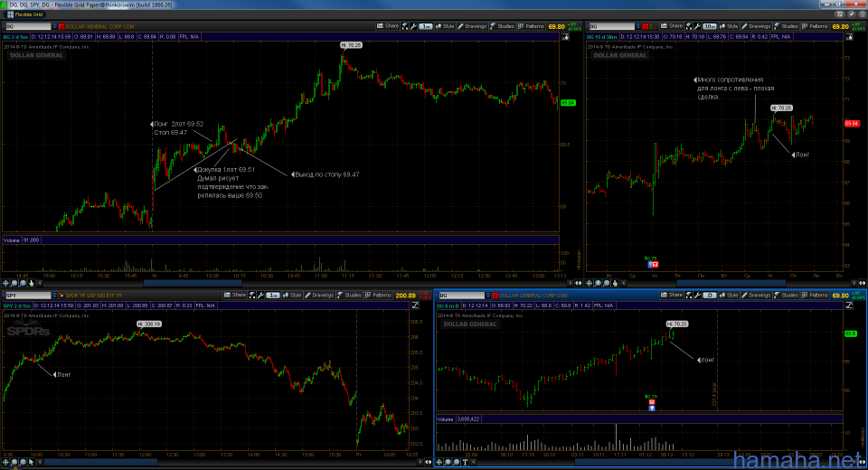Click the T text tool icon below bottom-right chart
Screen dimensions: 868x470
466,461
